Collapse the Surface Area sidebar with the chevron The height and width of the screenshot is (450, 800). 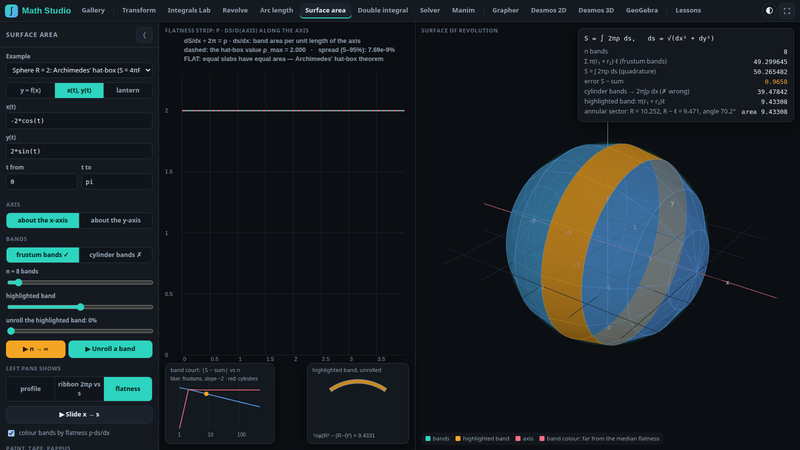144,35
